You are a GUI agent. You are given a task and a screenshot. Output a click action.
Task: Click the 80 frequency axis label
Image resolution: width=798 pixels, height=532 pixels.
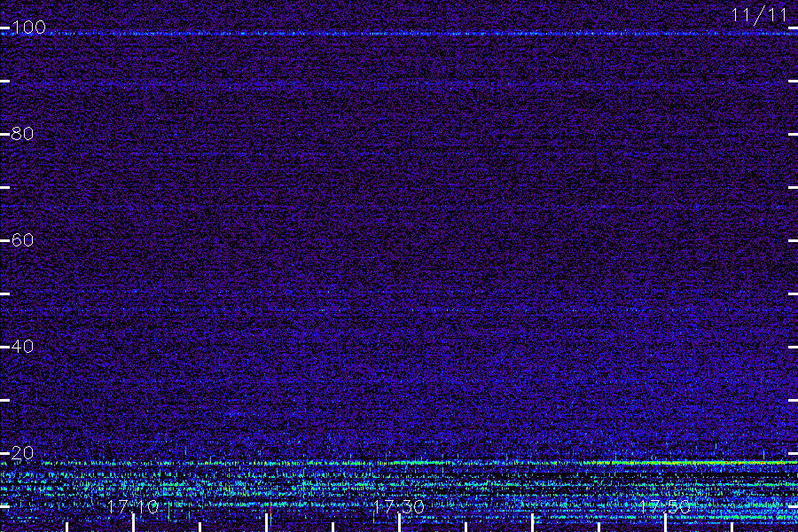coord(22,134)
